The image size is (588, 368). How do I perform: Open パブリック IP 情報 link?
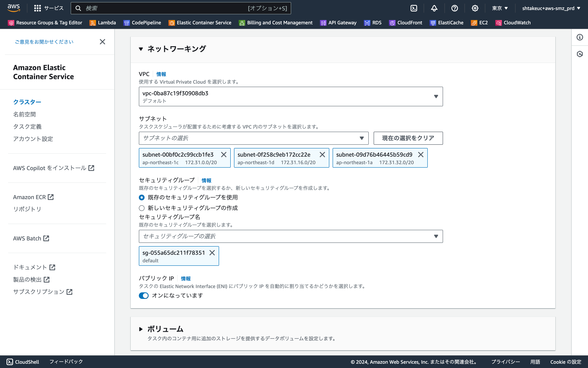click(186, 278)
